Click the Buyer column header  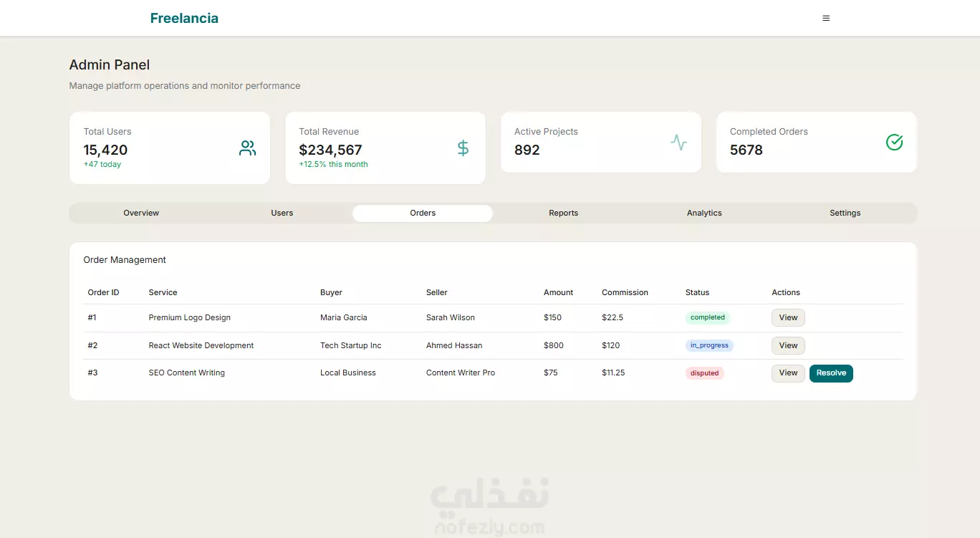pyautogui.click(x=331, y=292)
